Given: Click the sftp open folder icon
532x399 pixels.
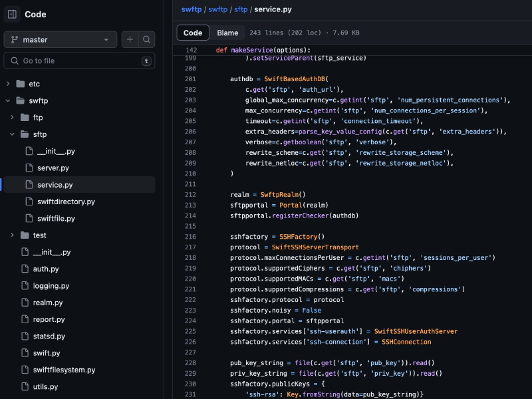Looking at the screenshot, I should point(25,134).
